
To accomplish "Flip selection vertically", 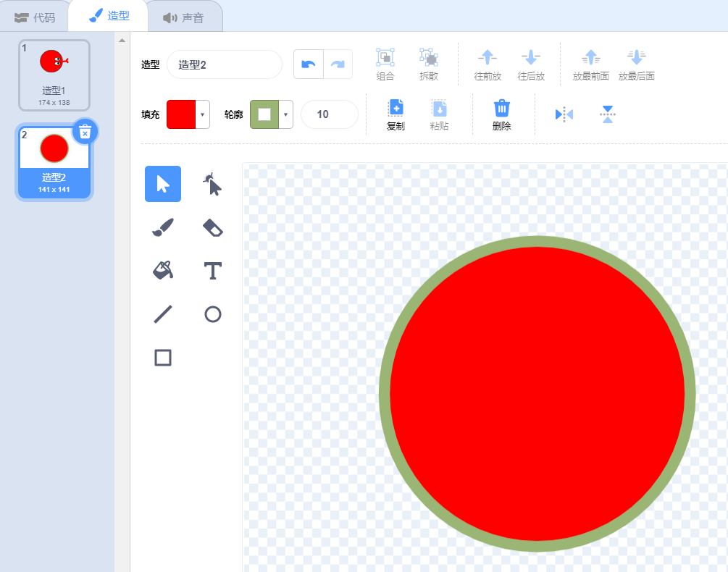I will (x=607, y=114).
